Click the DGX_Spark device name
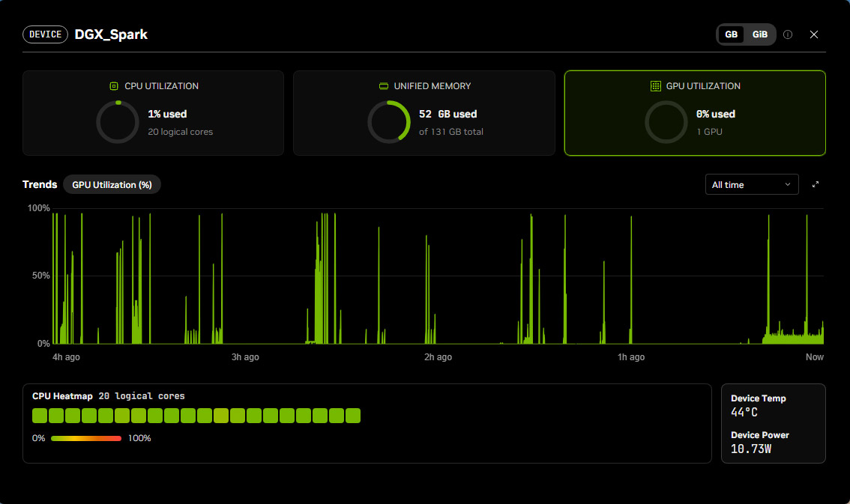850x504 pixels. pos(111,34)
